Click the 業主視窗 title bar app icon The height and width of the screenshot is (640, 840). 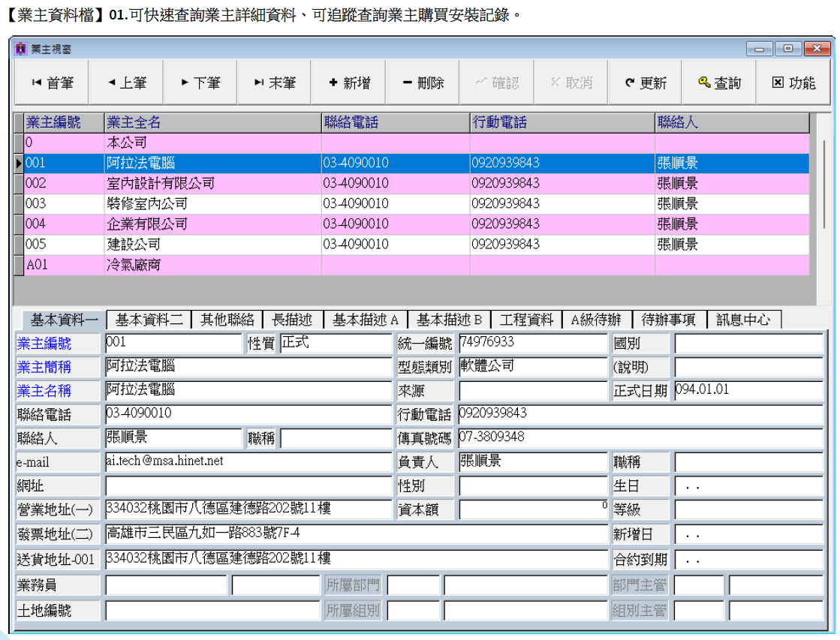20,49
